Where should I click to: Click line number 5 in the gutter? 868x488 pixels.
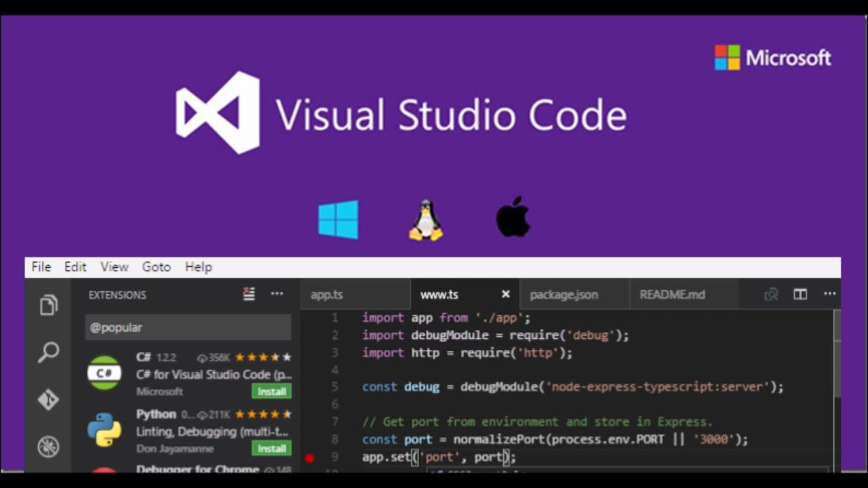tap(334, 387)
